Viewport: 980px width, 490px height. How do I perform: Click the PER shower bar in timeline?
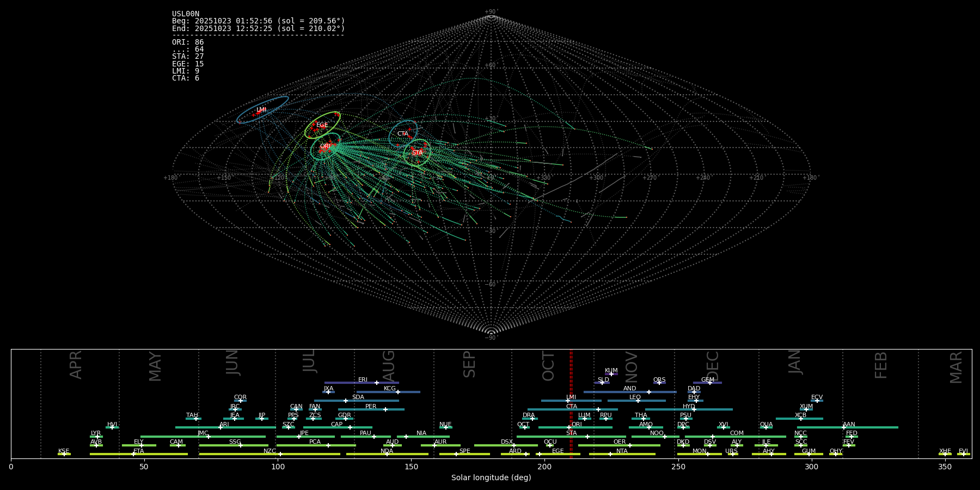[371, 409]
